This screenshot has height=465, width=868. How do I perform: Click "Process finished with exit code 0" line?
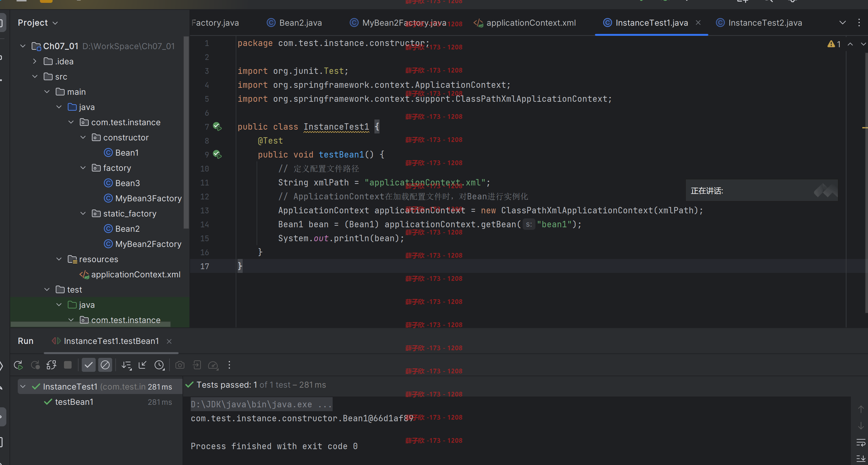point(274,446)
